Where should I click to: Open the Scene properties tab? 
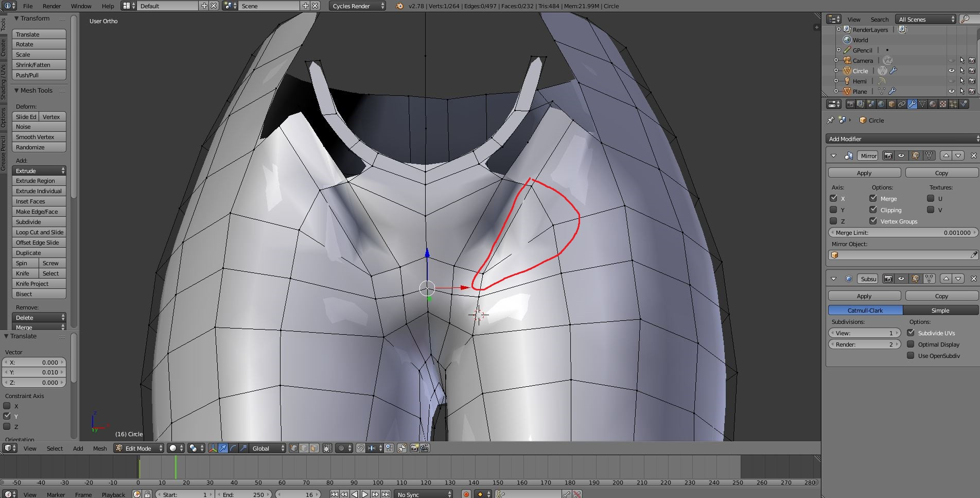871,104
